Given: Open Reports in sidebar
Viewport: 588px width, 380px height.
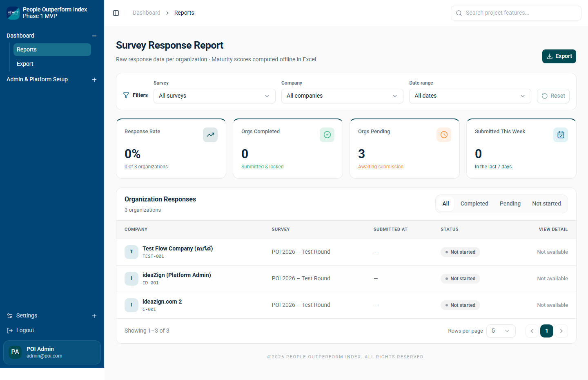Looking at the screenshot, I should pos(52,50).
